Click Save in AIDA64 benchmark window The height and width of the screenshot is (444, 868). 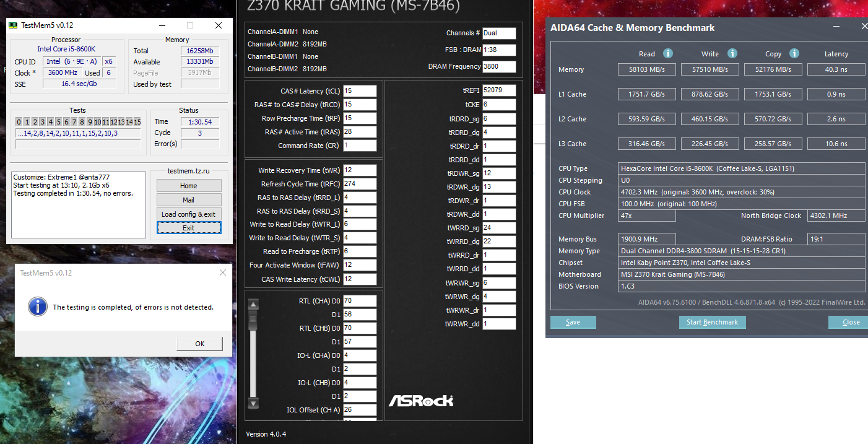[573, 322]
